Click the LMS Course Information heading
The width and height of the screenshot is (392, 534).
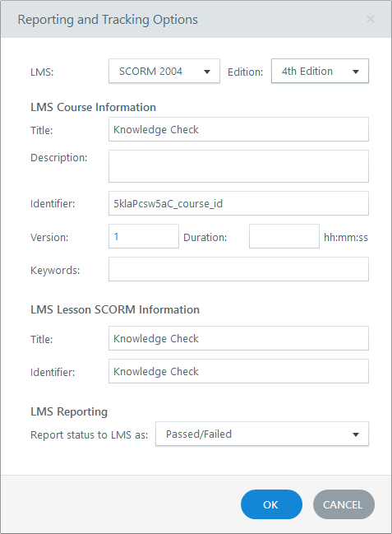click(93, 107)
